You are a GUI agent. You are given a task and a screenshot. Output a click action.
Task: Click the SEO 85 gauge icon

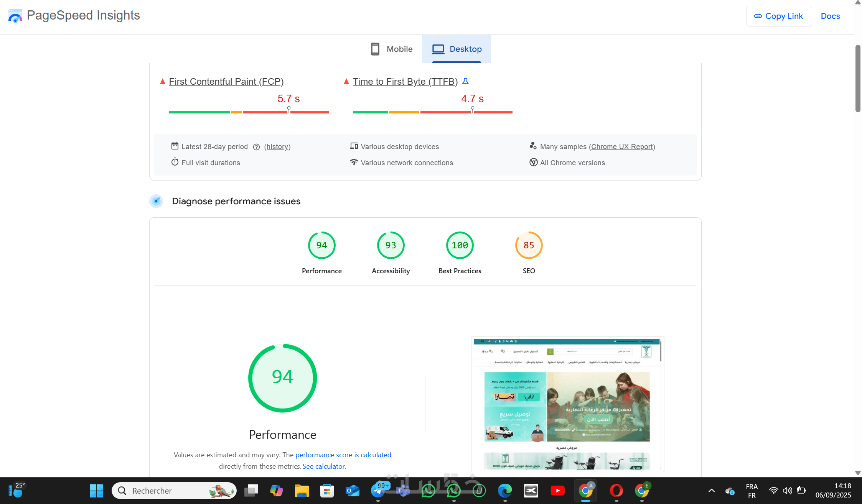529,245
